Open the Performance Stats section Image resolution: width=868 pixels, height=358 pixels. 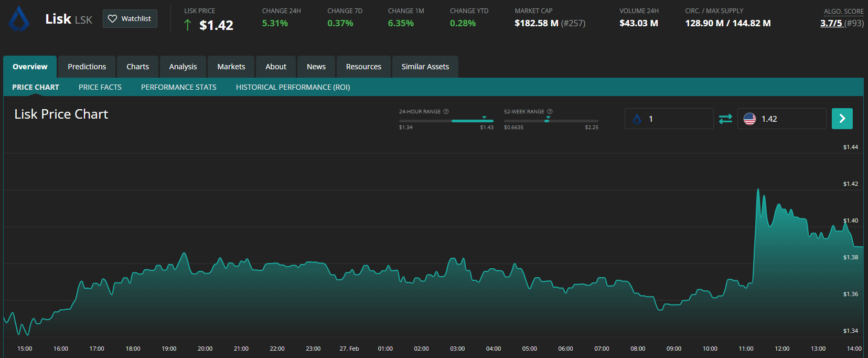178,87
